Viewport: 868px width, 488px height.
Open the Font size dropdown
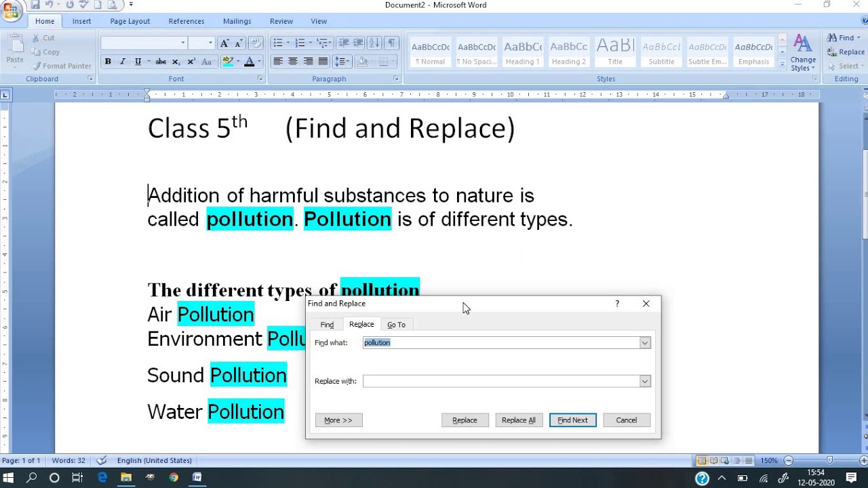(210, 43)
